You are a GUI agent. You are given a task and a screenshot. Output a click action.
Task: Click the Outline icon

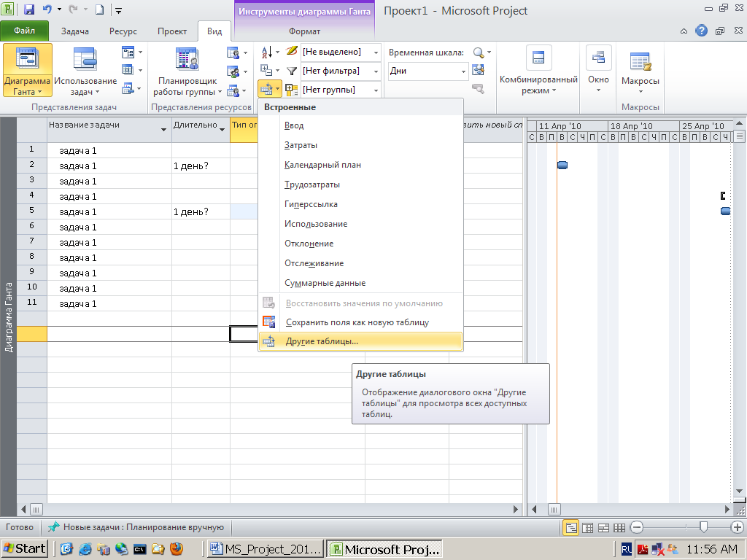coord(266,70)
